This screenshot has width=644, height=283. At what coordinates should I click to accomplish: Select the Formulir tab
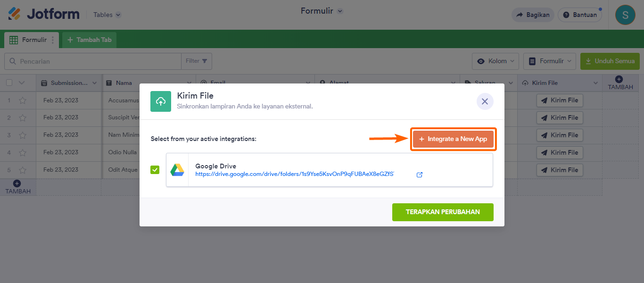click(29, 40)
